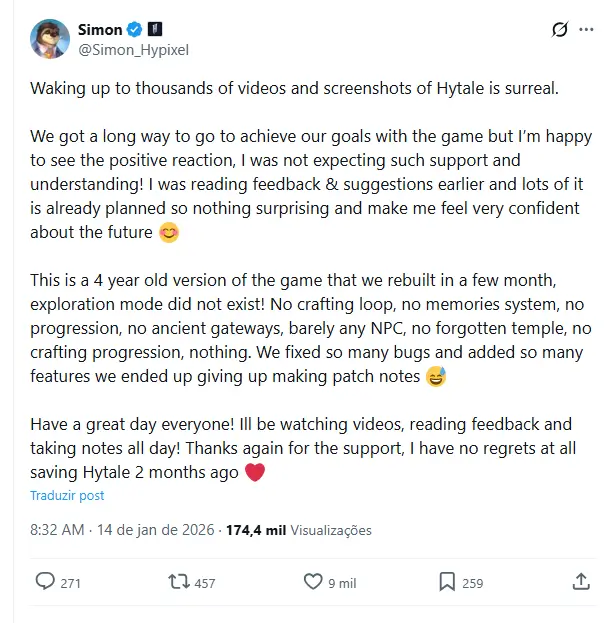Click the Traduzir post link
The width and height of the screenshot is (608, 623).
coord(66,495)
